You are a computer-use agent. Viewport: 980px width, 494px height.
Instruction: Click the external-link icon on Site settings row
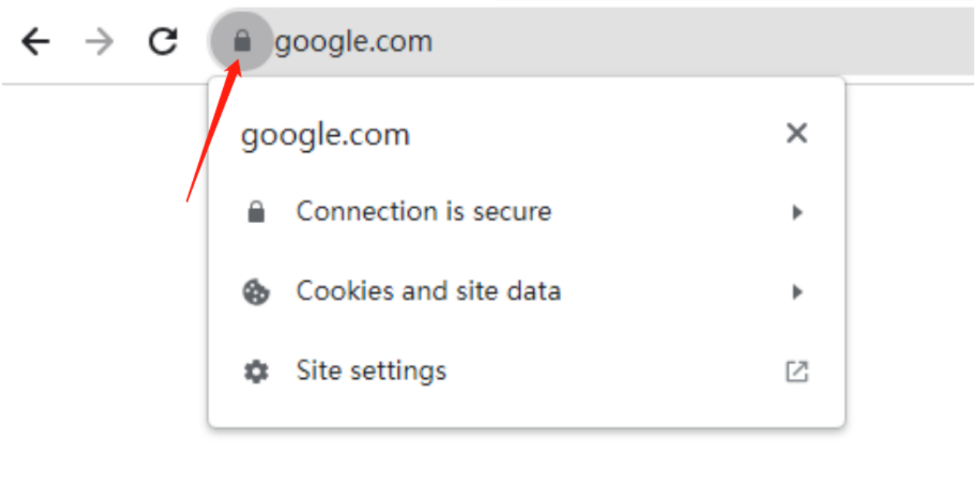[x=796, y=372]
